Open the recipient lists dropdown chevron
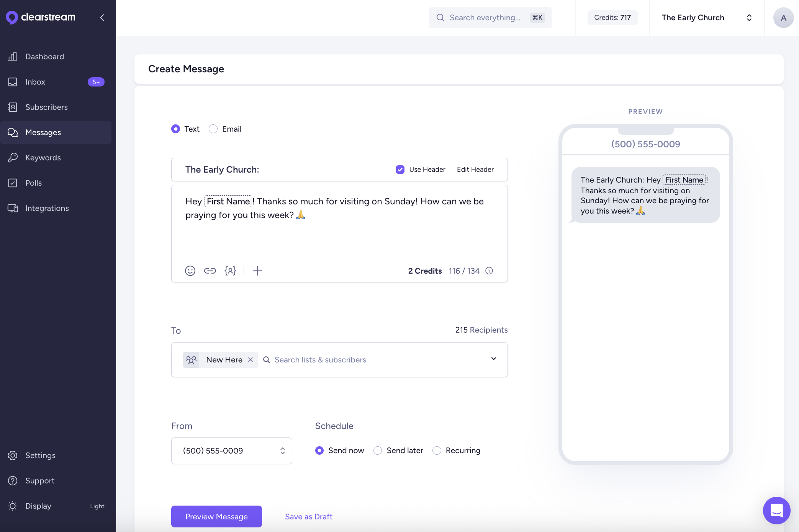 [493, 359]
